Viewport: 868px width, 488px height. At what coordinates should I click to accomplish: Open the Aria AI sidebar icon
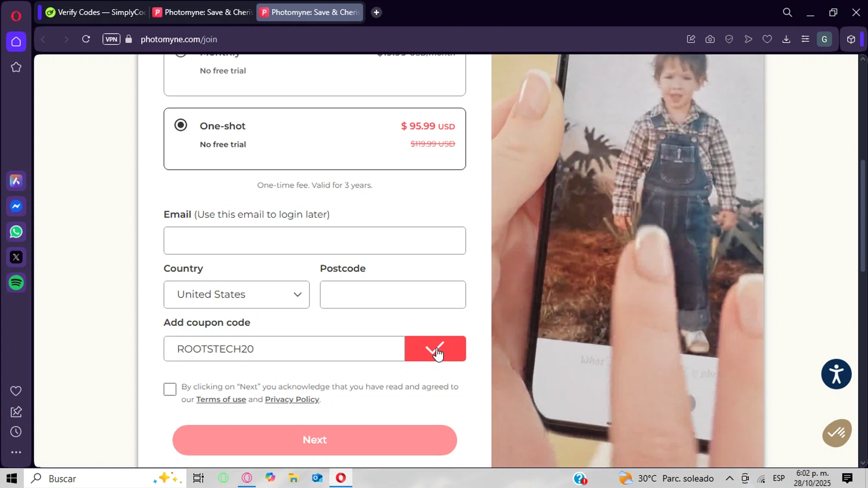tap(16, 181)
